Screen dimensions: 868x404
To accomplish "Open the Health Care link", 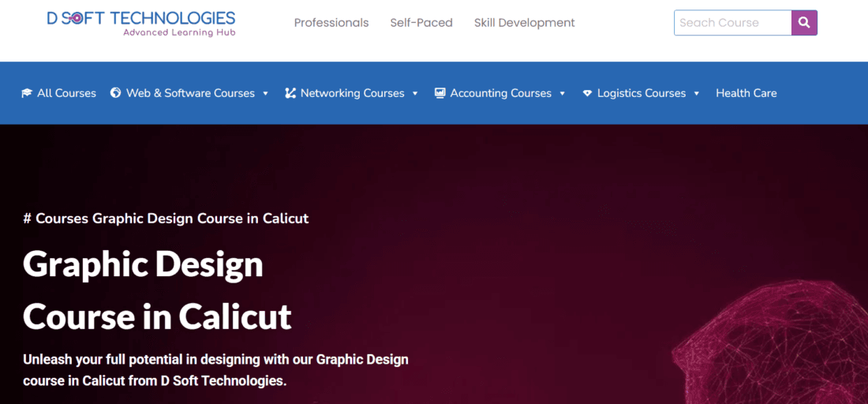I will click(x=746, y=93).
